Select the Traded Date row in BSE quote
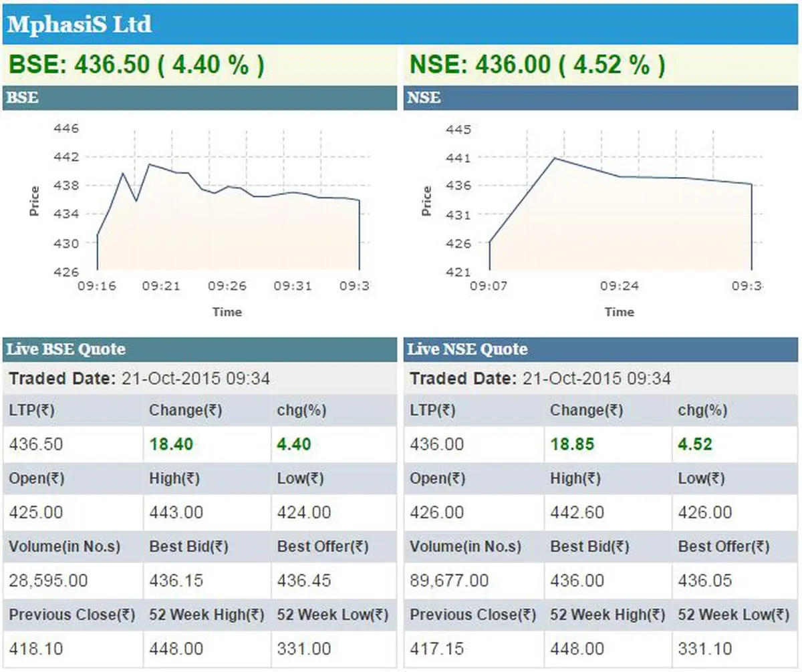 pos(200,379)
